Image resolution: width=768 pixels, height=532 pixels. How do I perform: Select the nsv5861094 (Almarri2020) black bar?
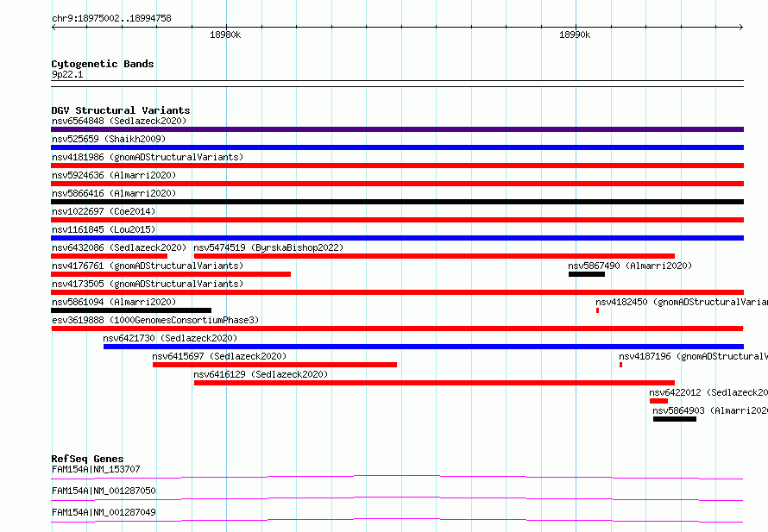pyautogui.click(x=131, y=310)
